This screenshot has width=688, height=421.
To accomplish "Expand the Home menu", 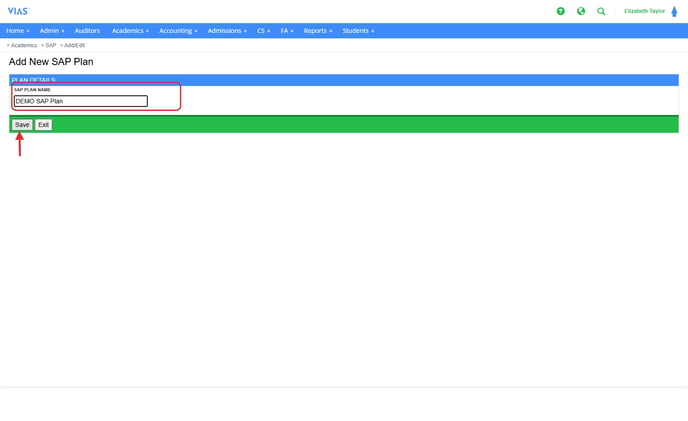I will tap(18, 31).
